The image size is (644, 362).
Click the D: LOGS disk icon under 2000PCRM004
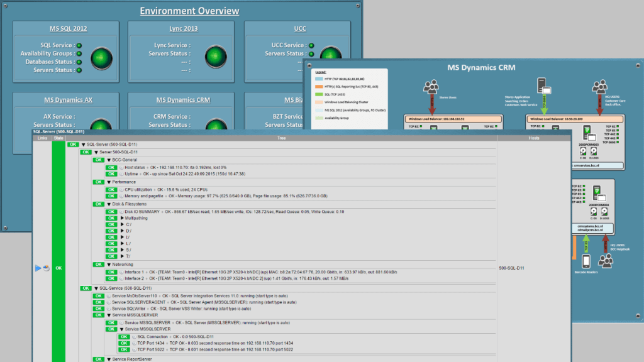pyautogui.click(x=604, y=212)
